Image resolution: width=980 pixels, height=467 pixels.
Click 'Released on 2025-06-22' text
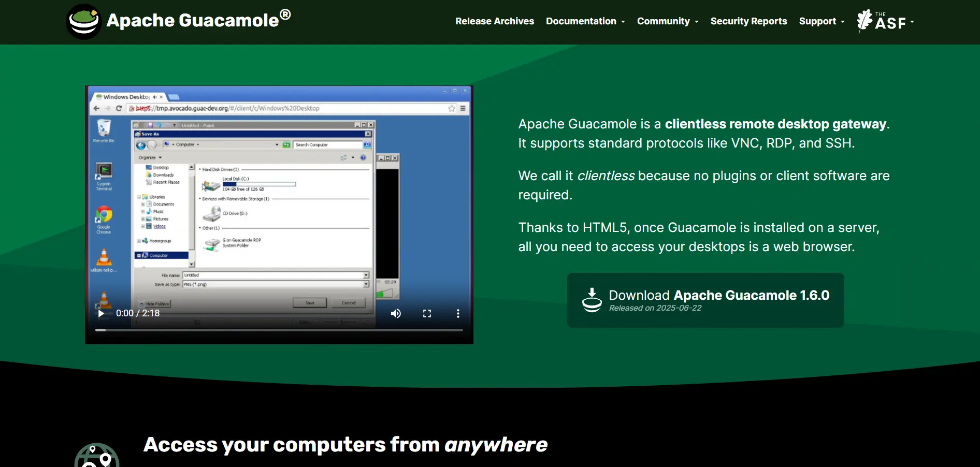coord(655,308)
